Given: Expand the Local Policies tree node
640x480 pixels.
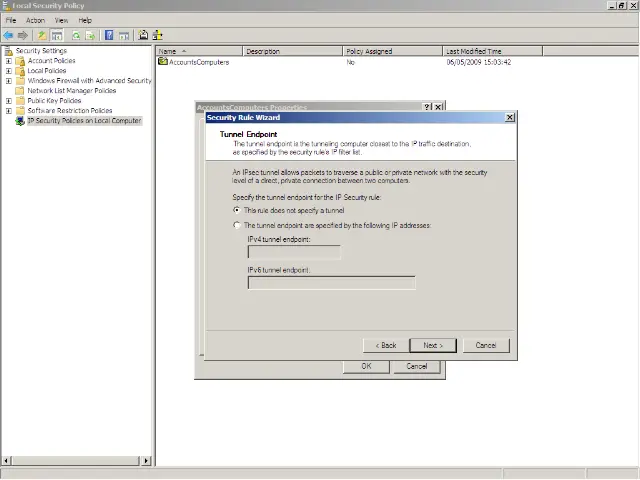Looking at the screenshot, I should (9, 71).
